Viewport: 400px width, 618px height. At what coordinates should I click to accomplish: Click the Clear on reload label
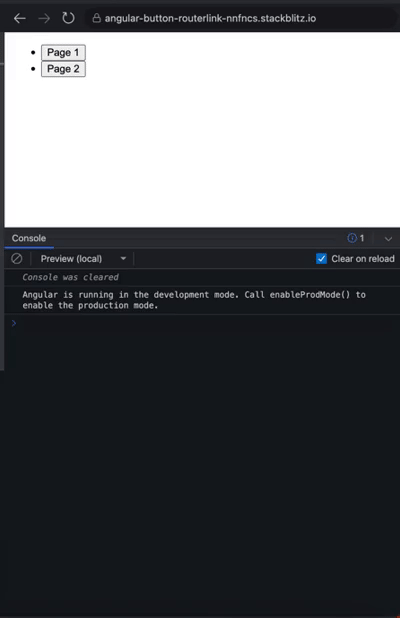[363, 259]
